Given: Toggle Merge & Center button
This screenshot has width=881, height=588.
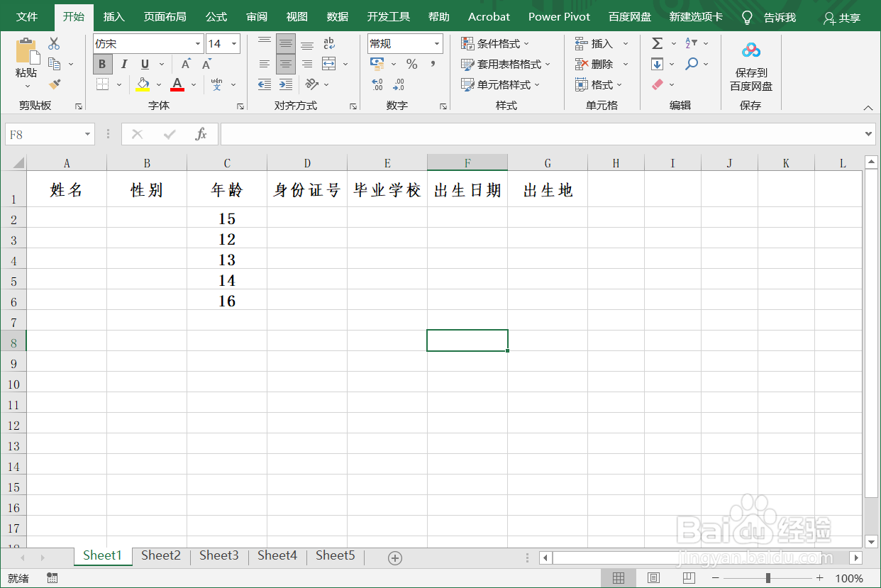Looking at the screenshot, I should (x=329, y=64).
